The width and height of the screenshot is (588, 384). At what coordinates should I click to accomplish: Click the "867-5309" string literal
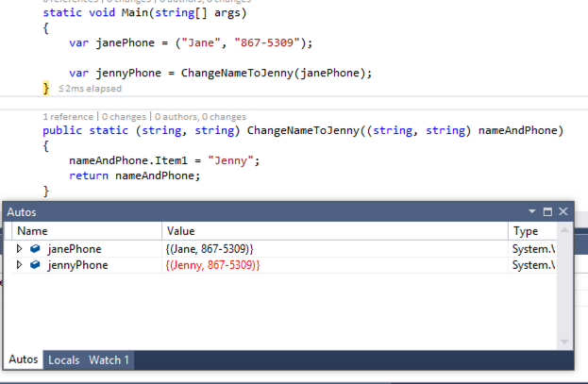coord(266,42)
